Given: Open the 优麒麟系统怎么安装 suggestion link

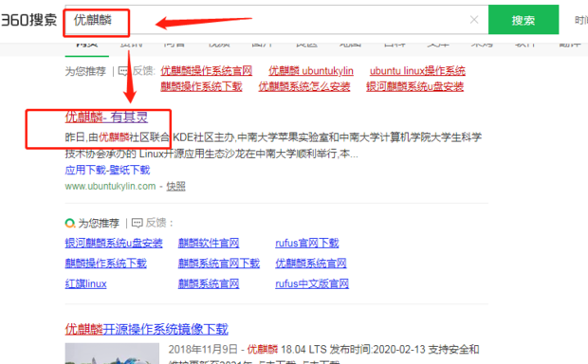Looking at the screenshot, I should (304, 86).
